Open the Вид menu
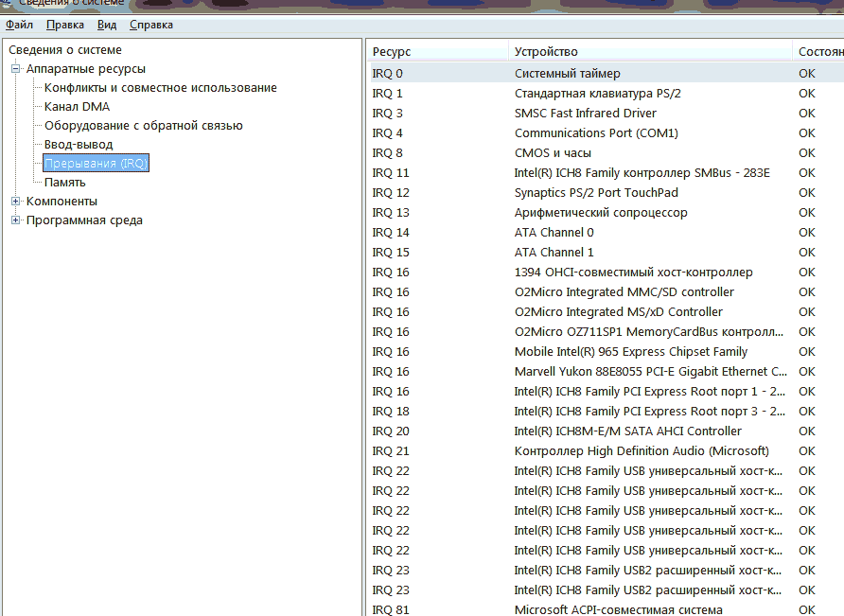 (107, 25)
